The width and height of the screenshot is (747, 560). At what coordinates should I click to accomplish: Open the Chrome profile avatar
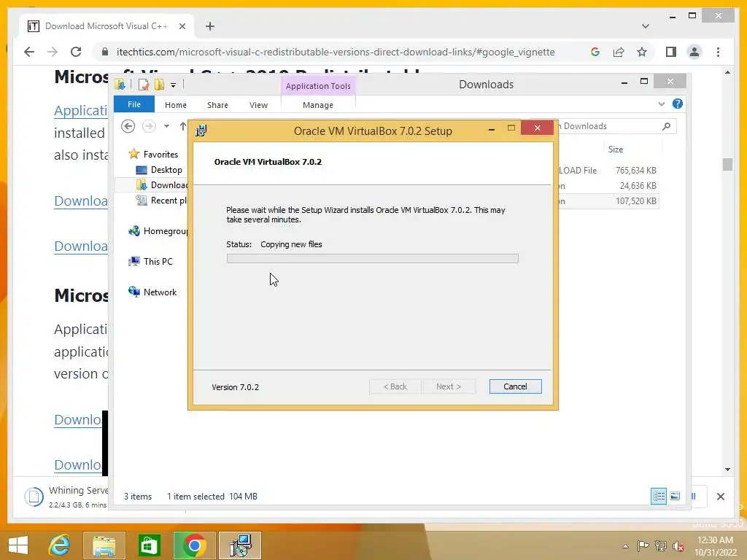tap(694, 52)
